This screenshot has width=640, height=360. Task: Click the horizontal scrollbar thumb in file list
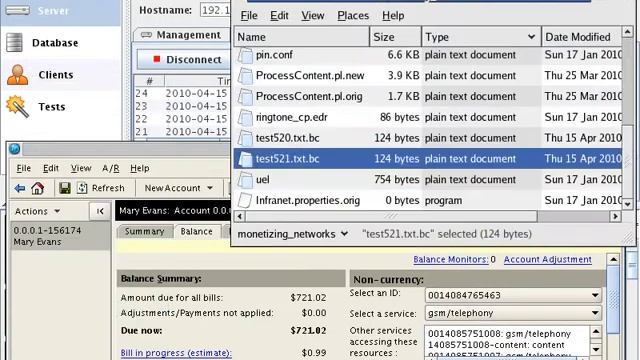point(392,216)
